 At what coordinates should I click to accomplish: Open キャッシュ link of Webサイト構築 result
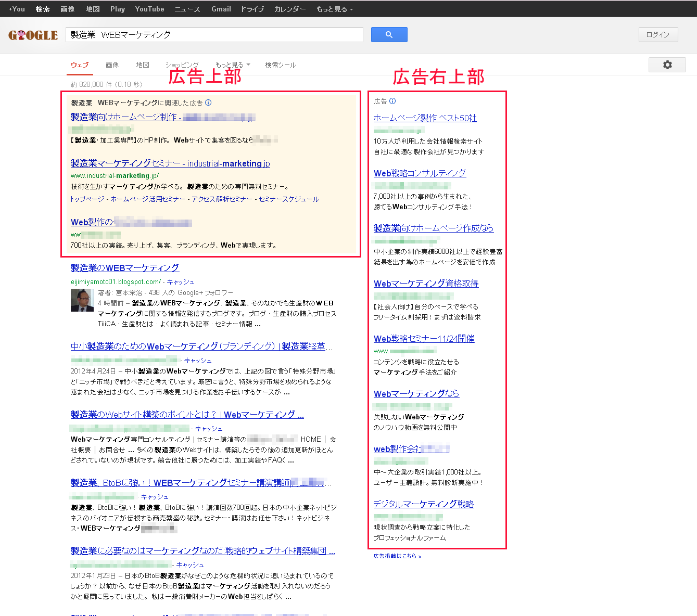tap(209, 428)
